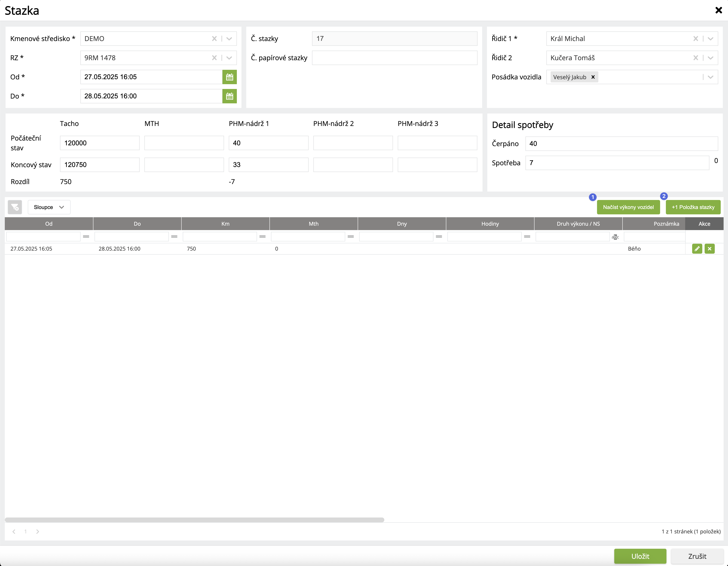Image resolution: width=728 pixels, height=566 pixels.
Task: Click the abc filter icon in Druh výkonu
Action: [615, 237]
